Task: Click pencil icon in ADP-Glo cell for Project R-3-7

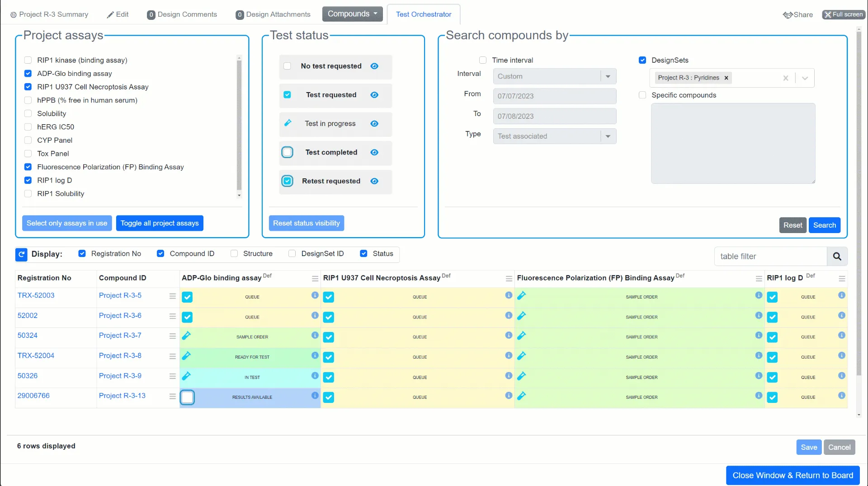Action: click(186, 336)
